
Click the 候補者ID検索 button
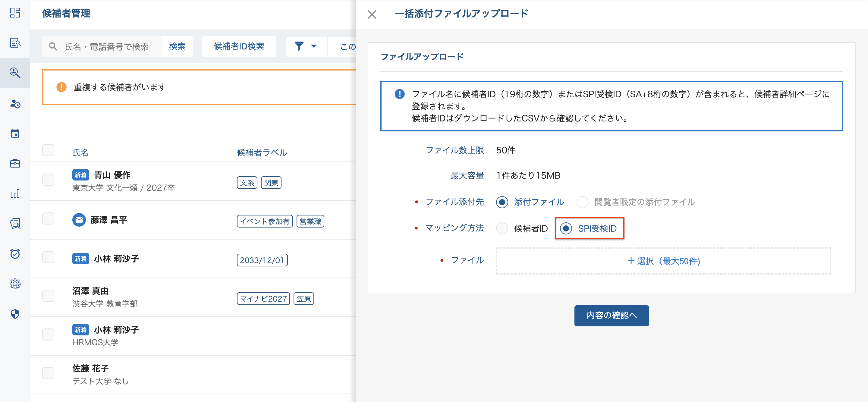(239, 46)
